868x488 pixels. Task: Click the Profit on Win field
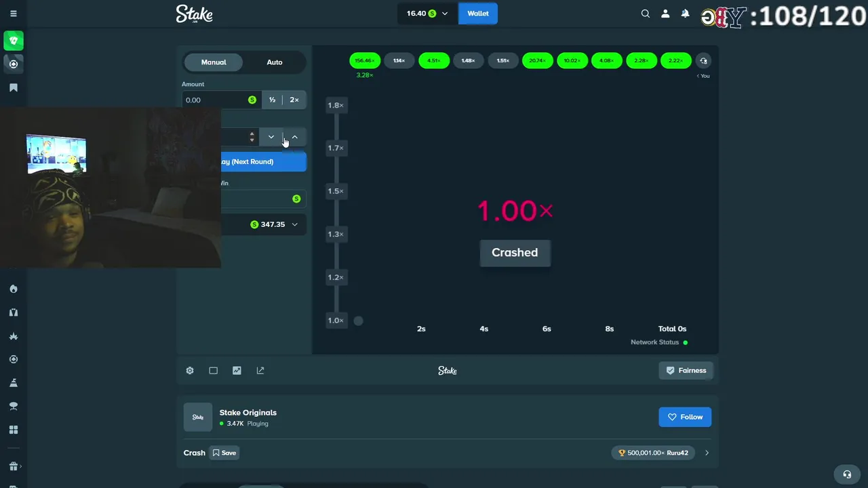[x=264, y=199]
